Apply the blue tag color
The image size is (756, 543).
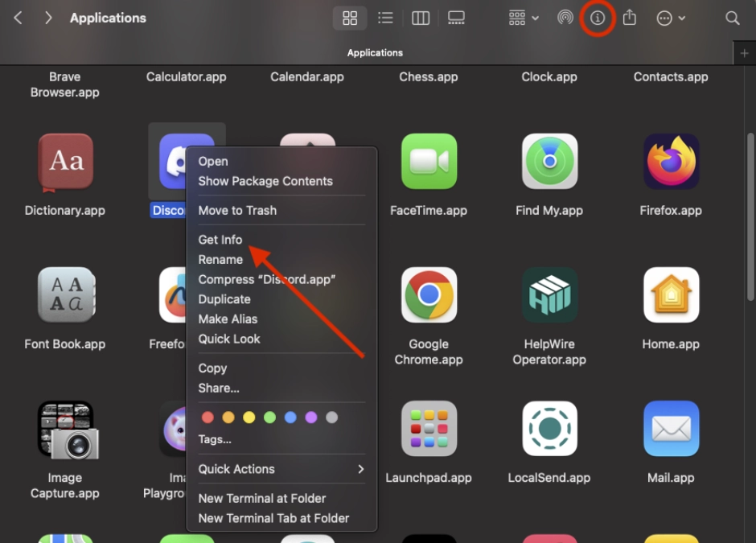tap(290, 418)
